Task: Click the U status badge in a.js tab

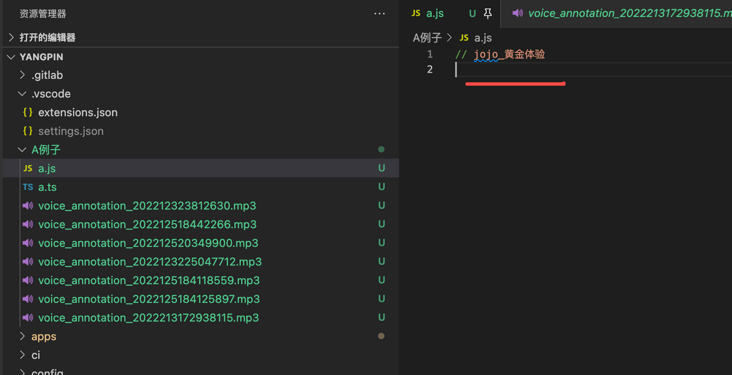Action: click(x=472, y=14)
